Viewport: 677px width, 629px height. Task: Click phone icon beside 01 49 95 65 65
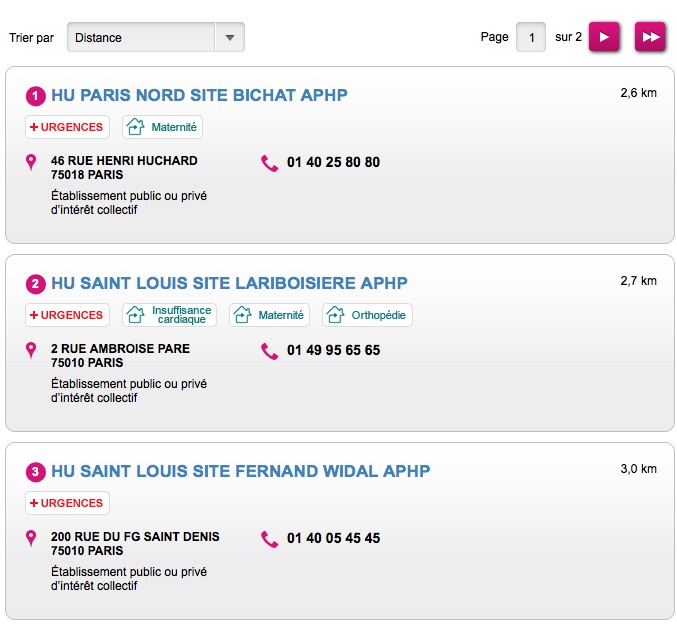[269, 351]
